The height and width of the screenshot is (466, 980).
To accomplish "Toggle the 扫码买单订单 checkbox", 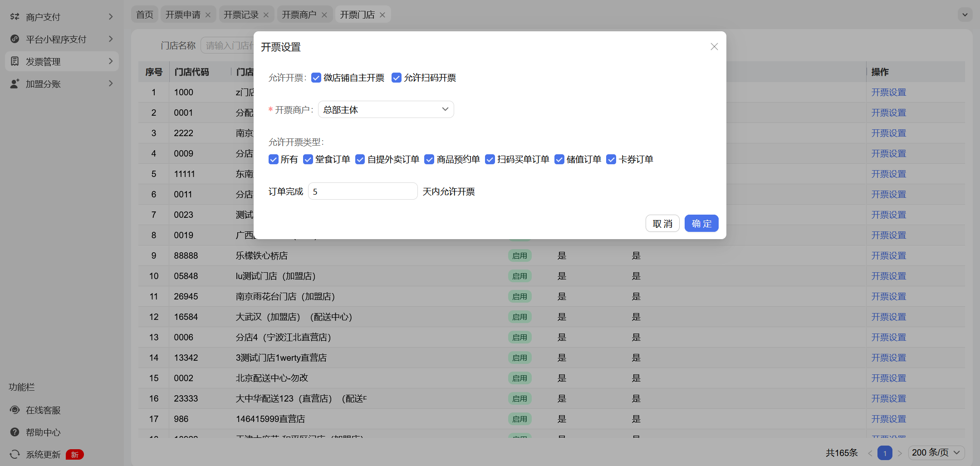I will point(490,159).
